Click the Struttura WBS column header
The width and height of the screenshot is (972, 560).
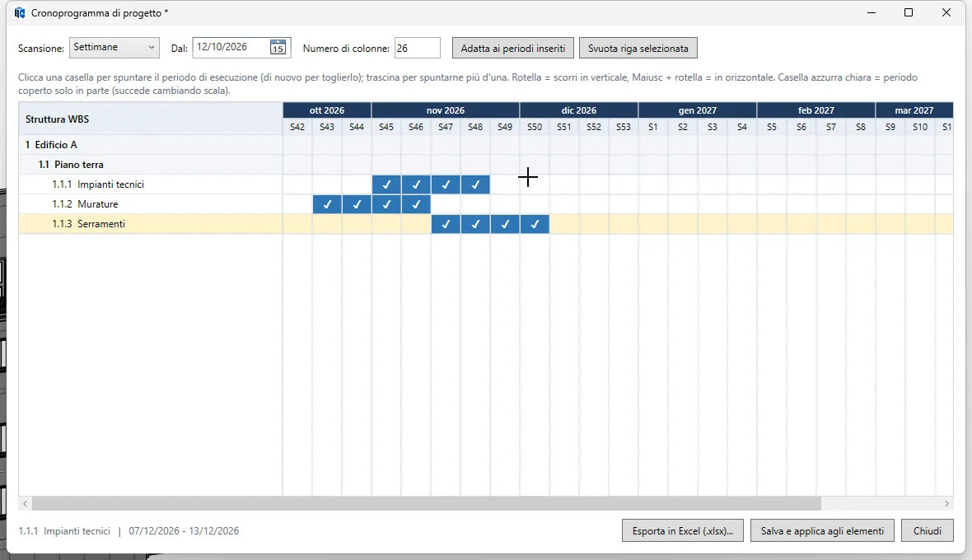coord(151,119)
